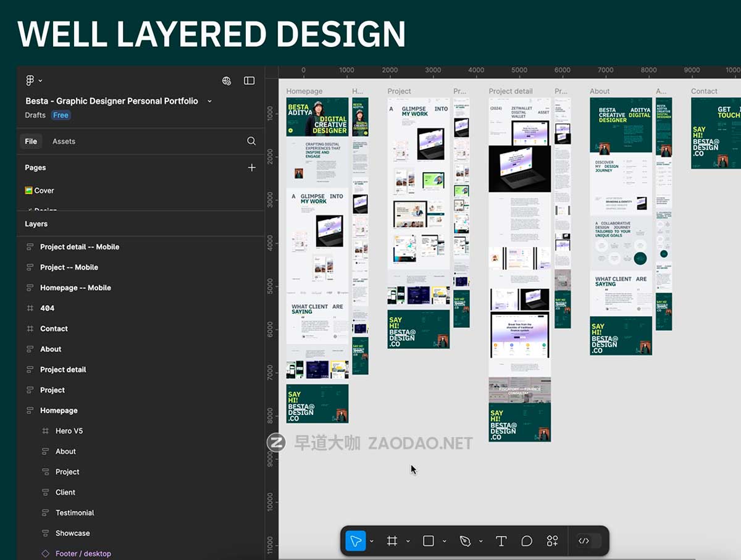This screenshot has width=741, height=560.
Task: Select the Frame tool
Action: pyautogui.click(x=391, y=540)
